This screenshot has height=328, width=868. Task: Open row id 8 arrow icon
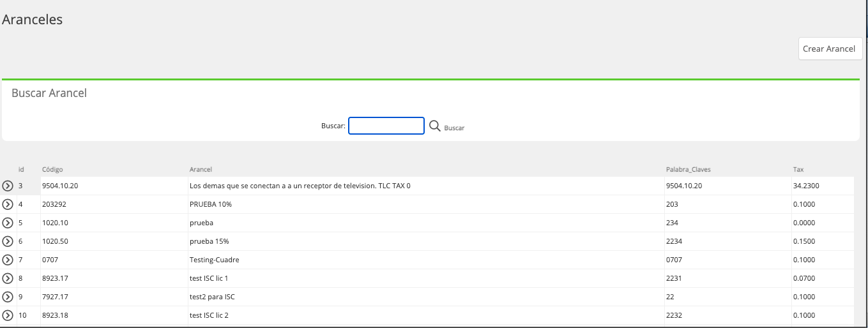click(x=8, y=279)
